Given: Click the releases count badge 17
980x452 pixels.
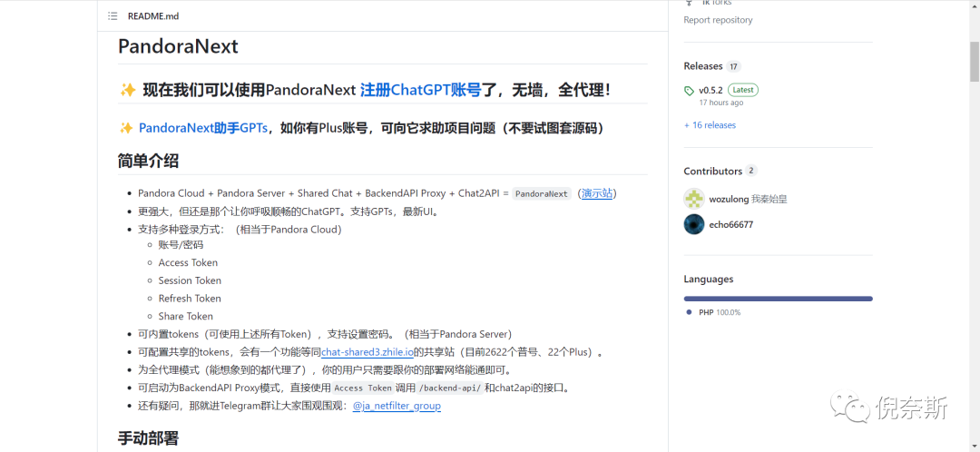Looking at the screenshot, I should click(734, 66).
